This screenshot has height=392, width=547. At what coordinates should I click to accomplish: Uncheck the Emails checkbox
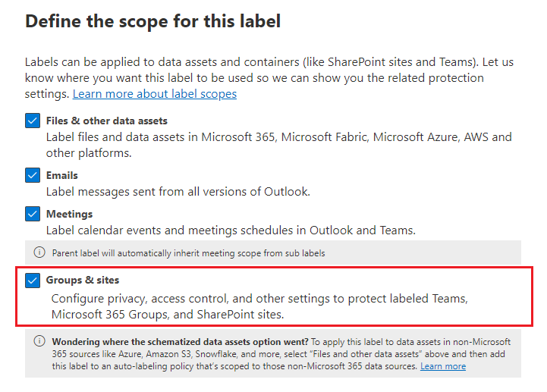pos(32,175)
